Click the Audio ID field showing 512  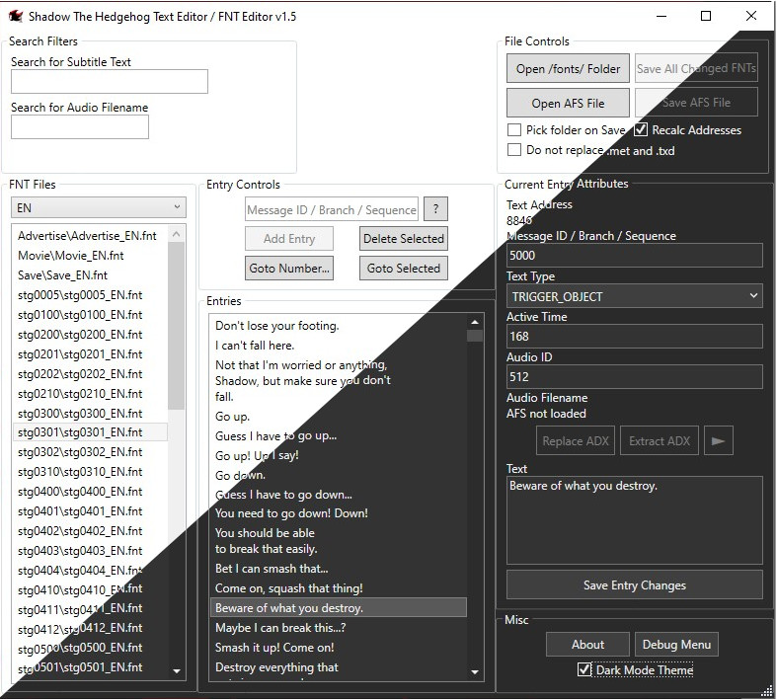[x=634, y=376]
